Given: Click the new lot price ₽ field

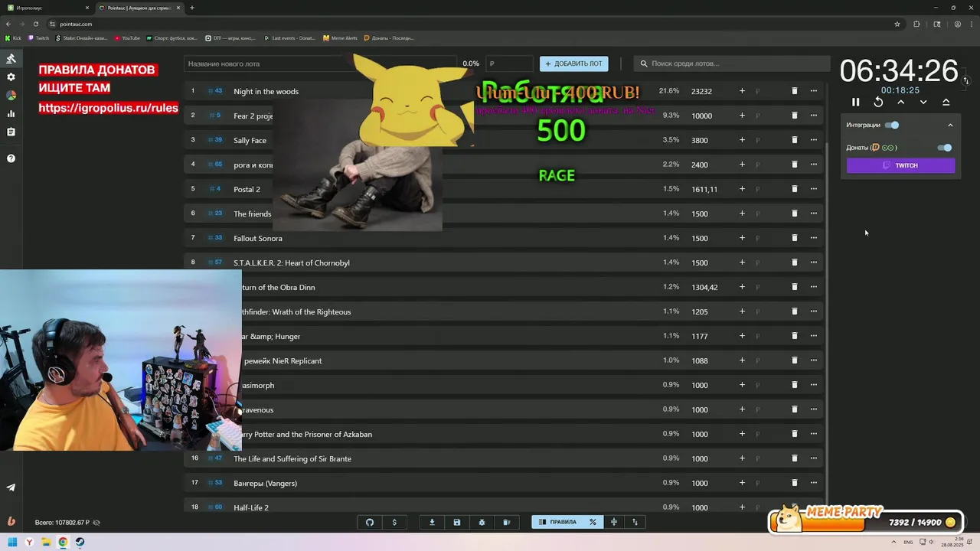Looking at the screenshot, I should [509, 64].
